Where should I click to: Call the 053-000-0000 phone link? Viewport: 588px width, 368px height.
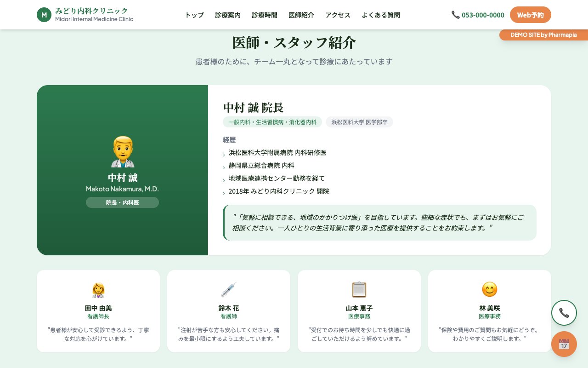tap(483, 15)
